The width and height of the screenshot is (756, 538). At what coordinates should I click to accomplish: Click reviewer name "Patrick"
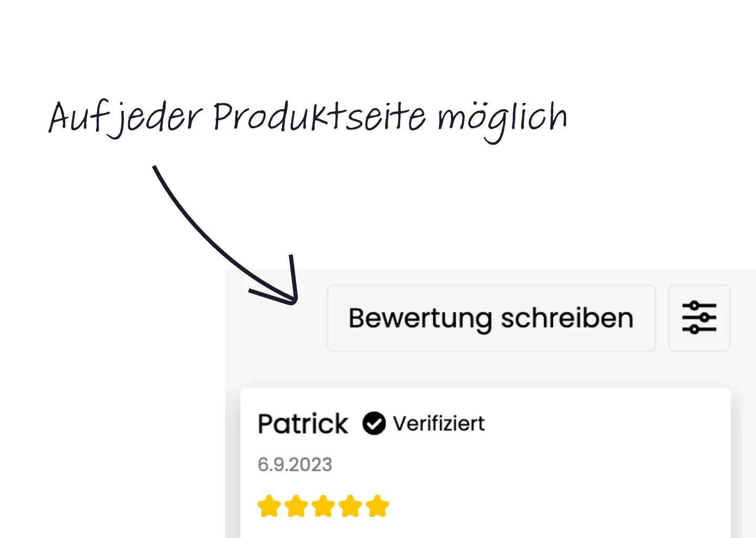click(x=303, y=423)
